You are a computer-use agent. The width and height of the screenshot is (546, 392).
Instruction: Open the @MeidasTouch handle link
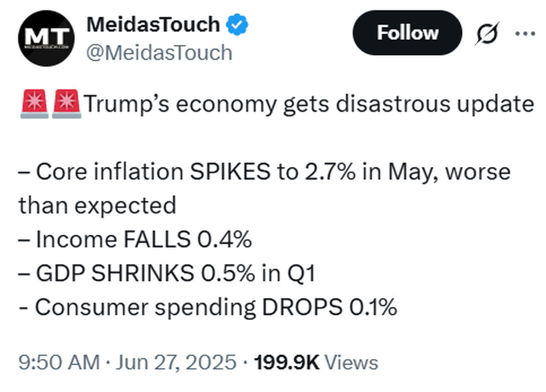(x=159, y=52)
